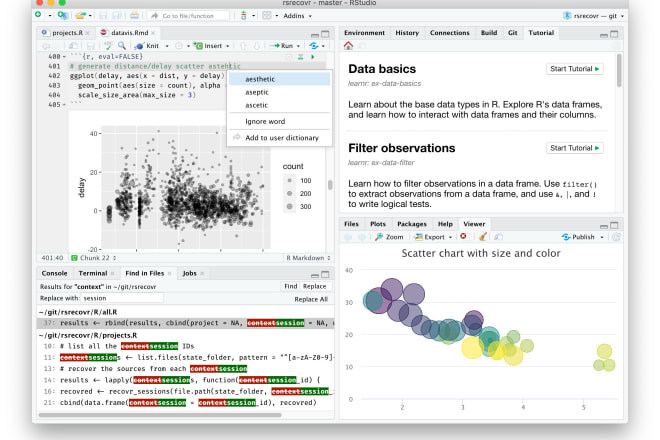Click the Viewer pane Publish button
The image size is (660, 440).
(x=579, y=237)
